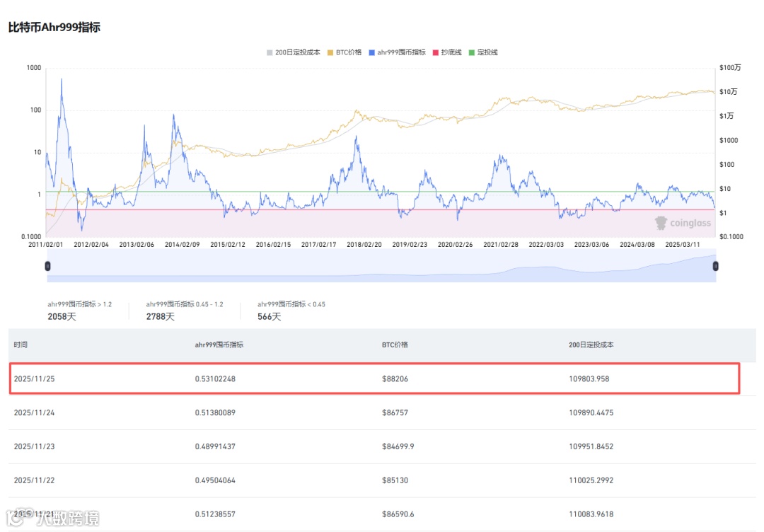The image size is (764, 532).
Task: Click the indicator value 0.49504064
Action: 215,480
